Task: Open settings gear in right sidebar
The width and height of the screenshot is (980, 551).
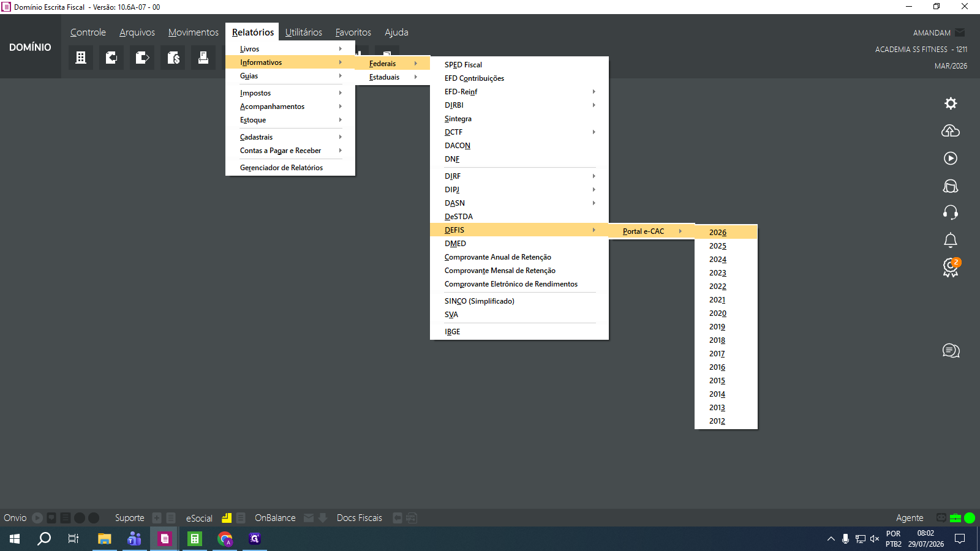Action: [951, 103]
